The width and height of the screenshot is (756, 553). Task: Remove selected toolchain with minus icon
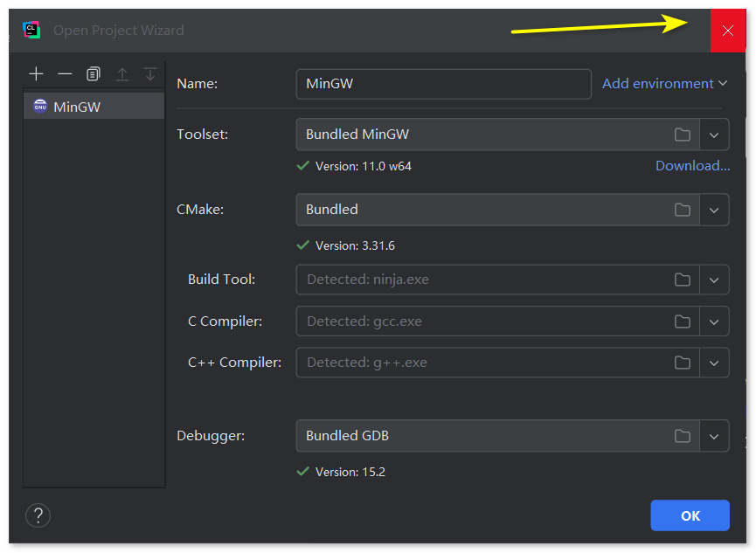(65, 73)
